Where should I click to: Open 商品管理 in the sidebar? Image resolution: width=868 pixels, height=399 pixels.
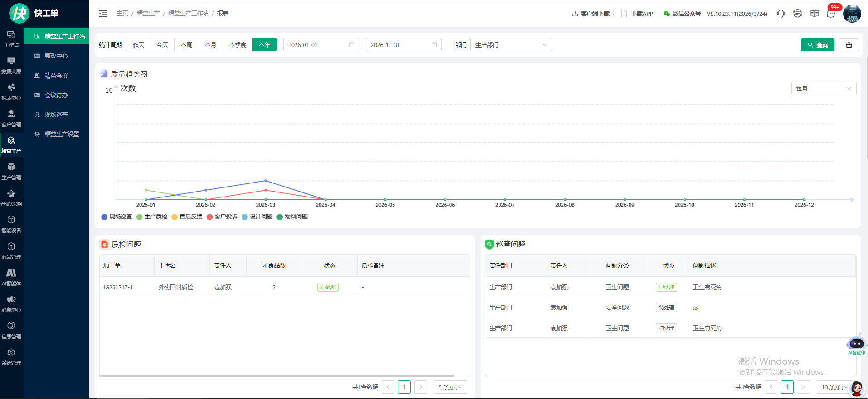pyautogui.click(x=11, y=251)
